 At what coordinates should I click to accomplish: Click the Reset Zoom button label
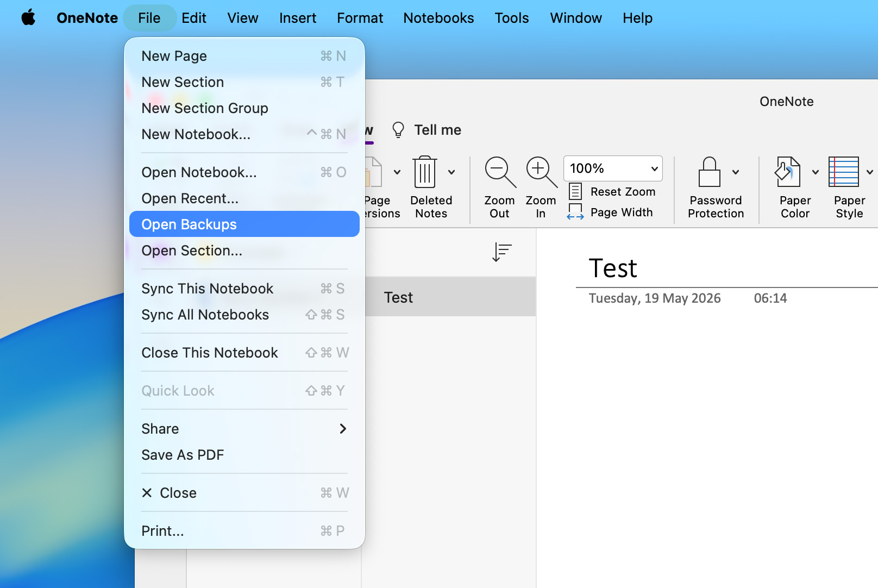click(623, 192)
